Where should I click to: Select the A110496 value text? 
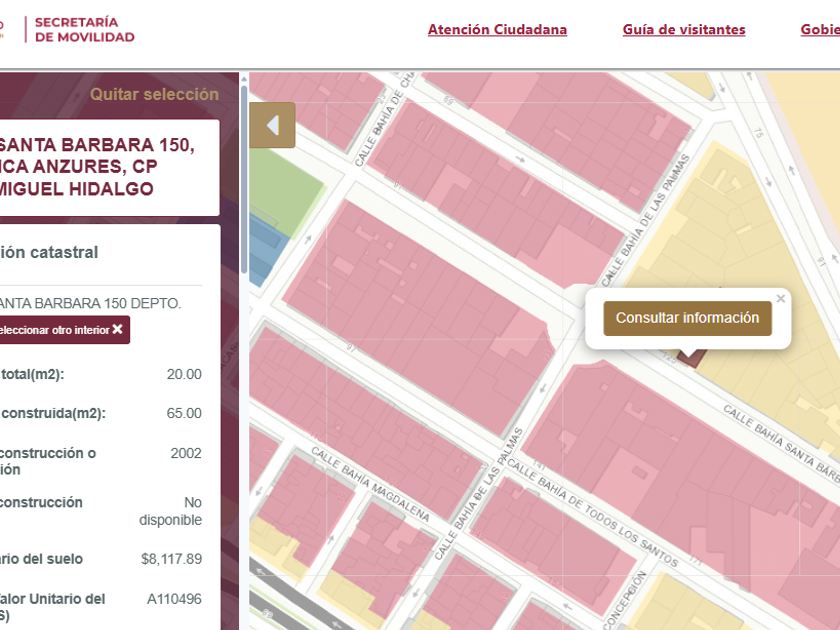pos(174,599)
